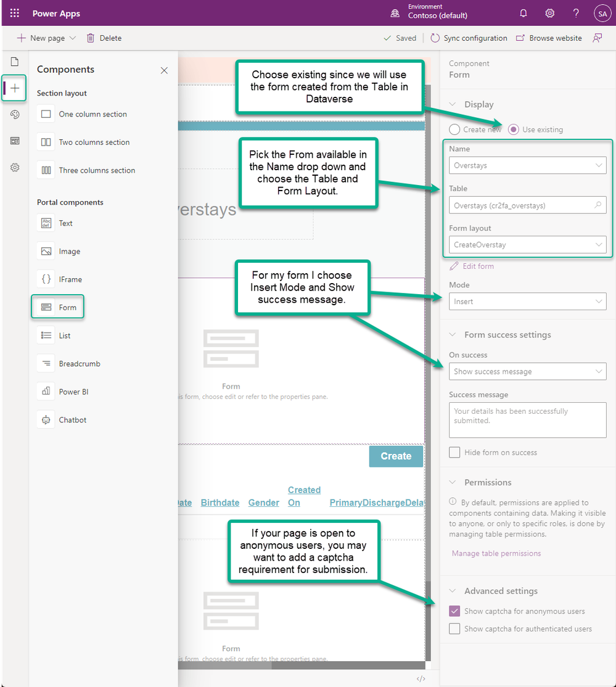Toggle Hide form on success checkbox
Image resolution: width=616 pixels, height=687 pixels.
[x=454, y=452]
